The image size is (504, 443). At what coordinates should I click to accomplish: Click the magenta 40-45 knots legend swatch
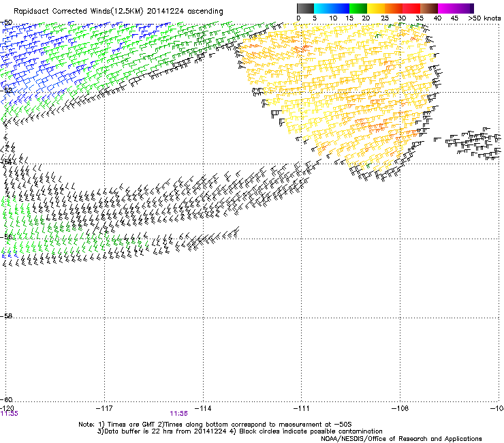tap(447, 8)
